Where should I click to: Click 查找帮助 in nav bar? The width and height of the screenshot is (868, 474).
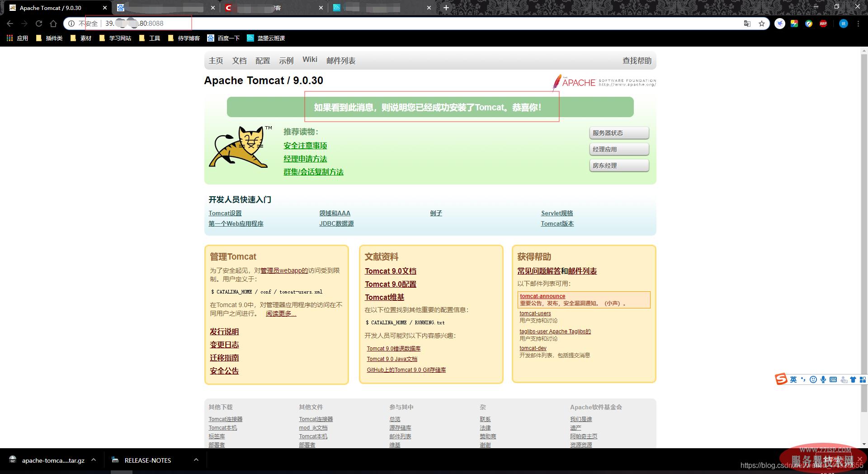[637, 60]
